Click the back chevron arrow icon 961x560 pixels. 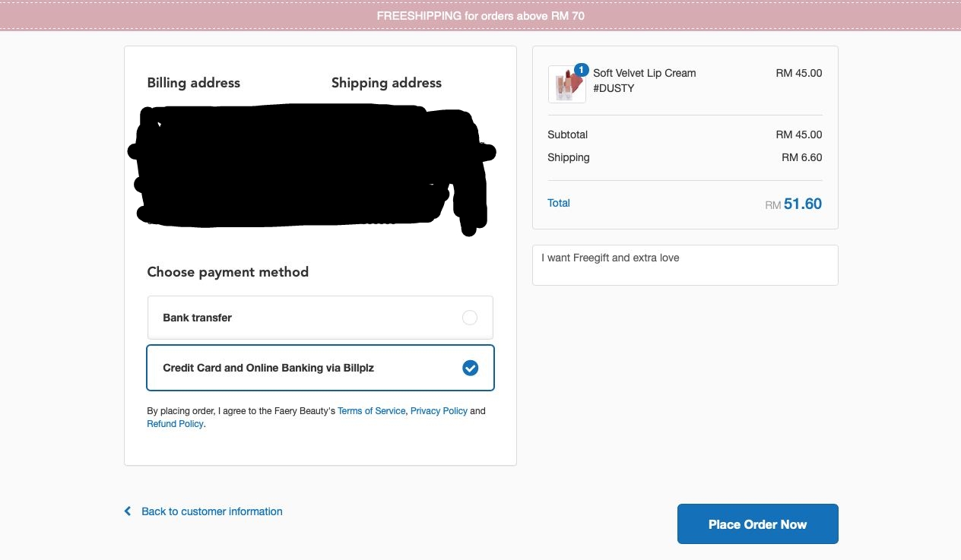(128, 511)
